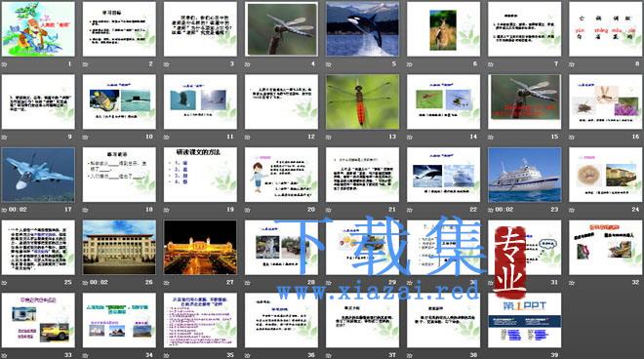Select the yellow truck slide 33 thumbnail

(x=38, y=320)
